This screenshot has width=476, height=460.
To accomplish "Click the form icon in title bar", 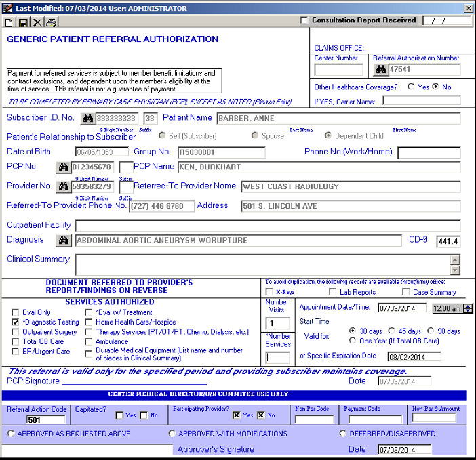I will point(7,8).
